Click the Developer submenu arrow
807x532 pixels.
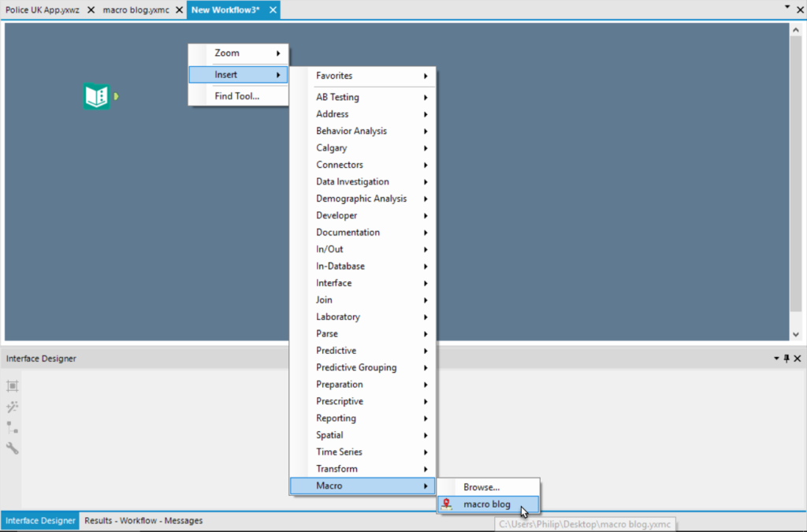(x=426, y=216)
